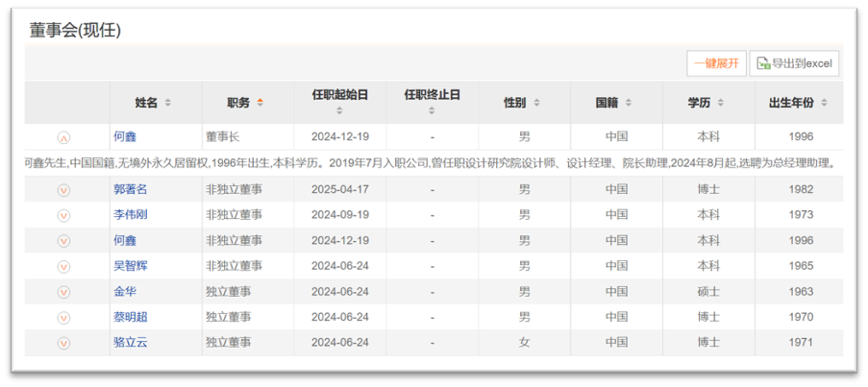Sort the table by 性别 column
The height and width of the screenshot is (387, 868).
click(535, 103)
